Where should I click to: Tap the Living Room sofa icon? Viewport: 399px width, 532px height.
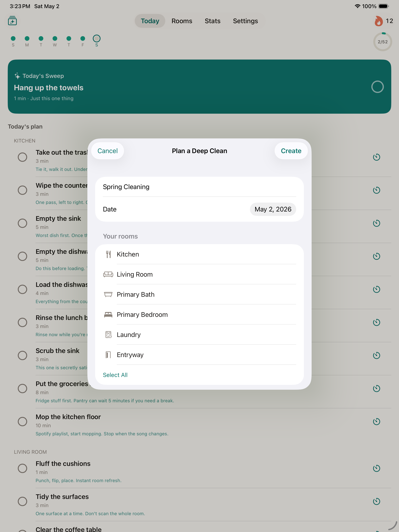coord(108,274)
